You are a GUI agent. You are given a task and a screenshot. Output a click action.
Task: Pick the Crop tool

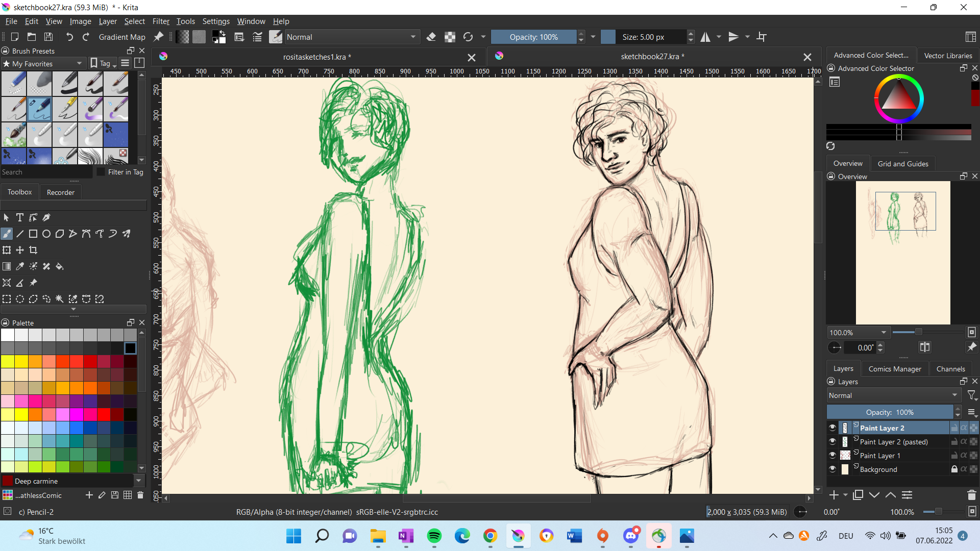(x=33, y=250)
